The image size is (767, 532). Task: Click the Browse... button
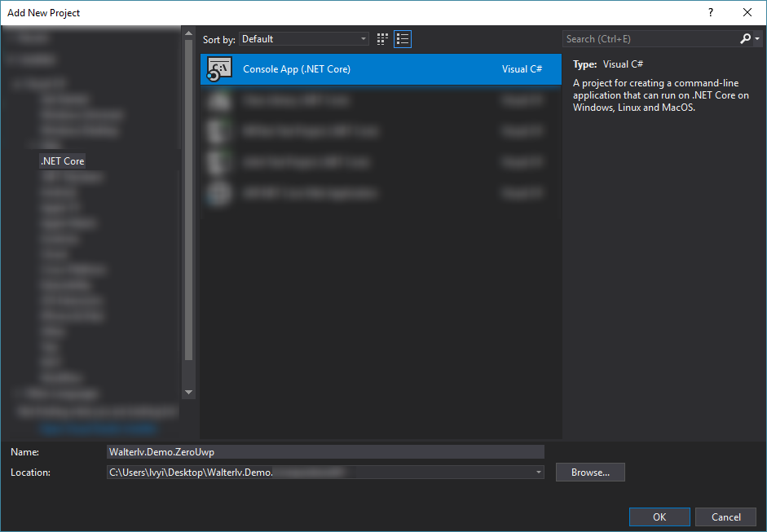[590, 473]
